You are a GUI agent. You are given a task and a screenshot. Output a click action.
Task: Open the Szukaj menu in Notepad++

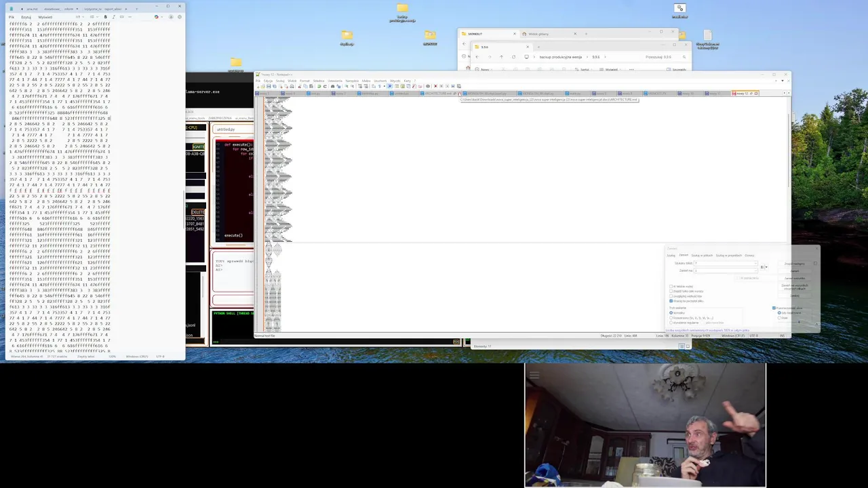(x=280, y=81)
